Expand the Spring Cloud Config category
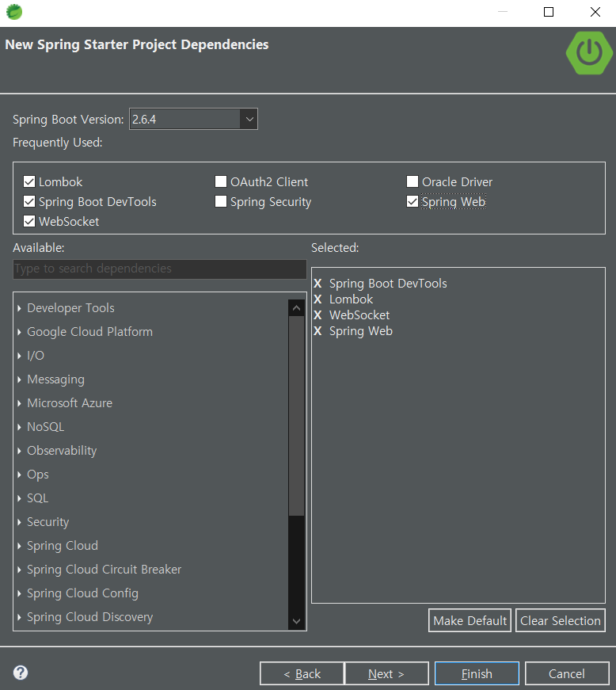This screenshot has height=690, width=616. click(19, 593)
